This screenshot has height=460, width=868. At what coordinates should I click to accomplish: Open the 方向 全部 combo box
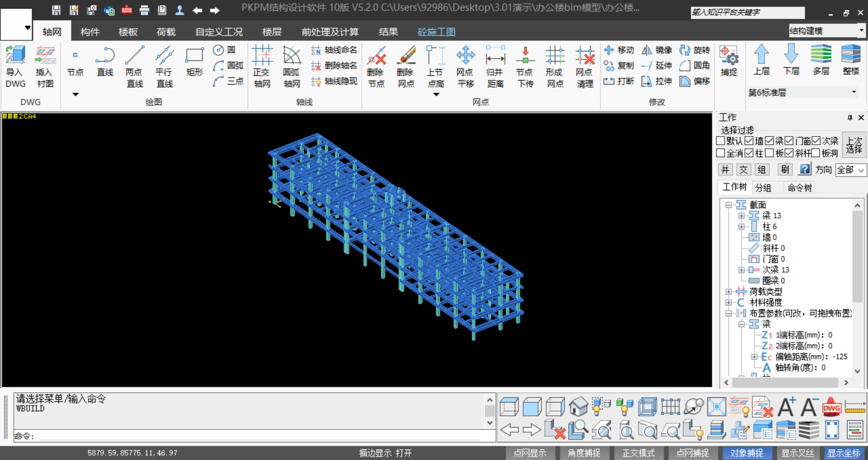click(850, 170)
